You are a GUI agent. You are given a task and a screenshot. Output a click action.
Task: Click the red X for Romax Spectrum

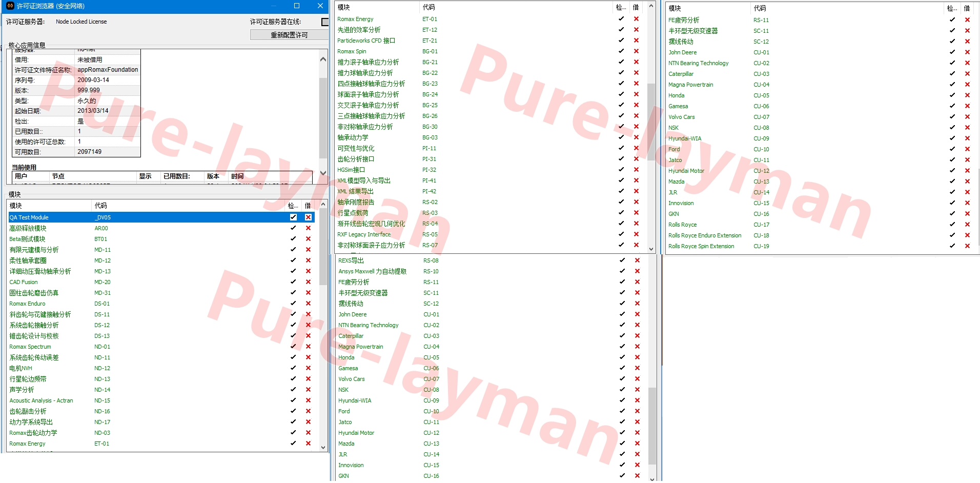pyautogui.click(x=308, y=347)
